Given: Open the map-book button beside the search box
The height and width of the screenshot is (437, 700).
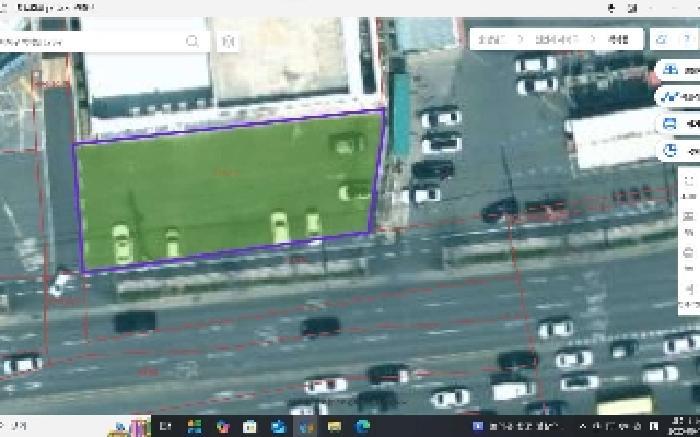Looking at the screenshot, I should pos(228,42).
